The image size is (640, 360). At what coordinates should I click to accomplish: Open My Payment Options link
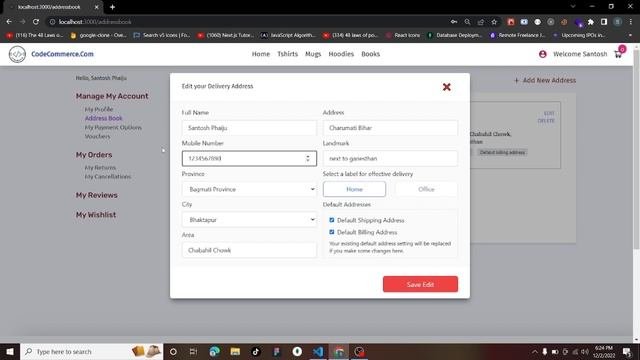click(113, 127)
